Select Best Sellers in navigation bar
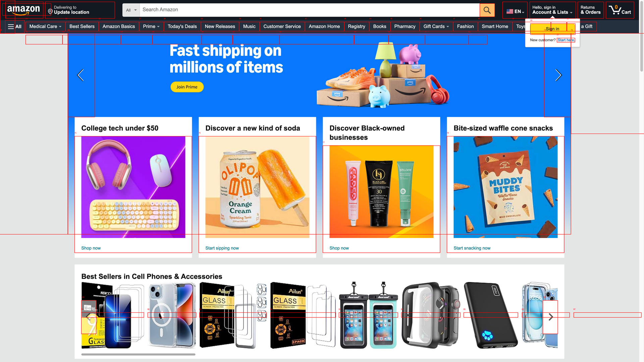The image size is (644, 362). [x=82, y=26]
